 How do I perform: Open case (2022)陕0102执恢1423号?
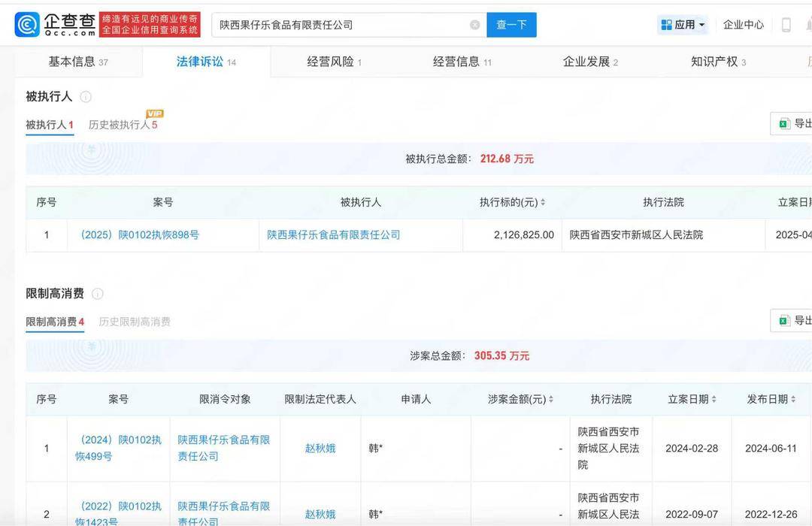point(119,513)
